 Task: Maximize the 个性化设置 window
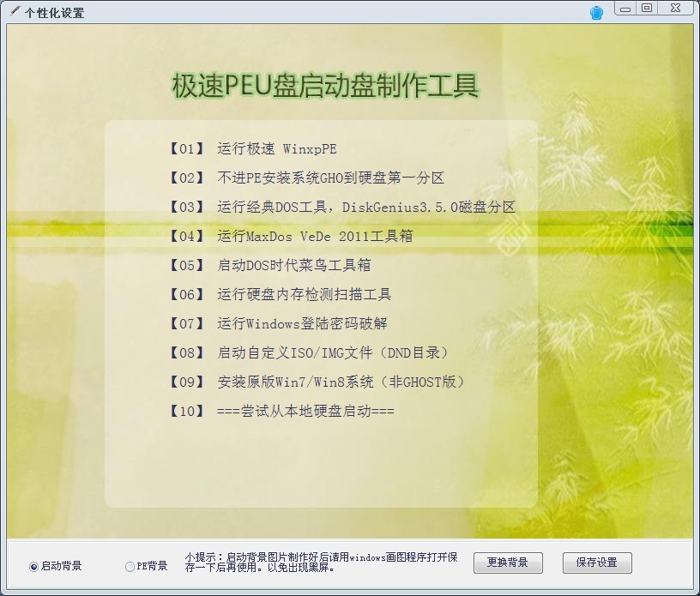pos(647,9)
